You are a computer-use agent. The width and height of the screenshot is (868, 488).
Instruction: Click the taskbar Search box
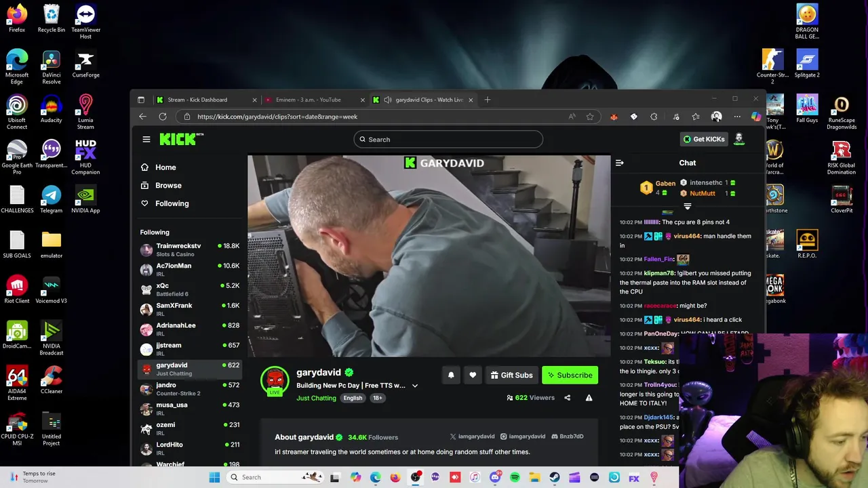(274, 477)
